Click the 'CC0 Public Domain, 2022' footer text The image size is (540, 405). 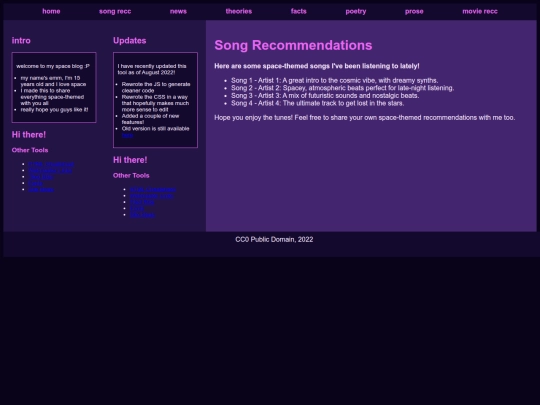point(274,239)
